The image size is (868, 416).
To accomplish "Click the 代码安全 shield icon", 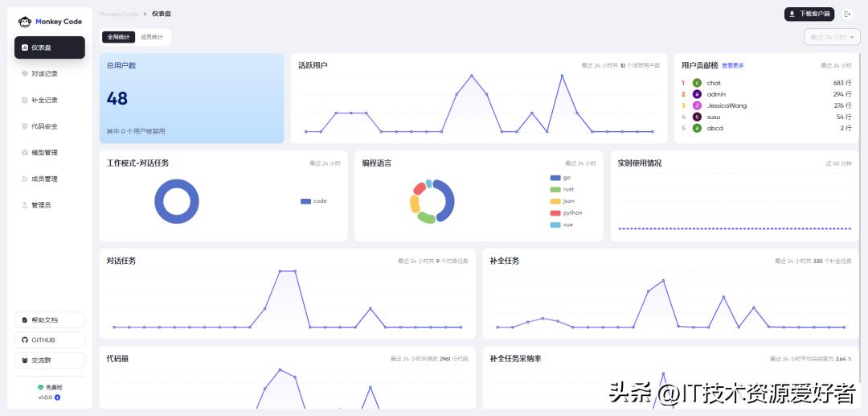I will pyautogui.click(x=24, y=126).
